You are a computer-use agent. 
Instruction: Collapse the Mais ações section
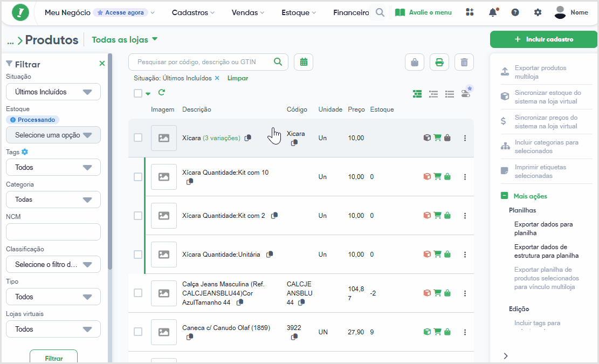(x=504, y=196)
